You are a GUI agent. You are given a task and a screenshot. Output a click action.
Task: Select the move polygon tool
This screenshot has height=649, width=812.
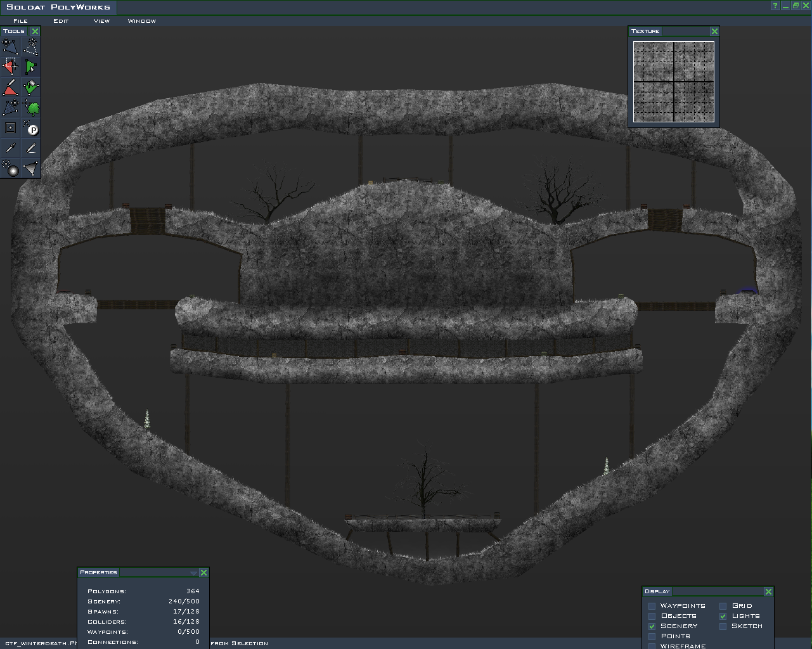click(10, 46)
